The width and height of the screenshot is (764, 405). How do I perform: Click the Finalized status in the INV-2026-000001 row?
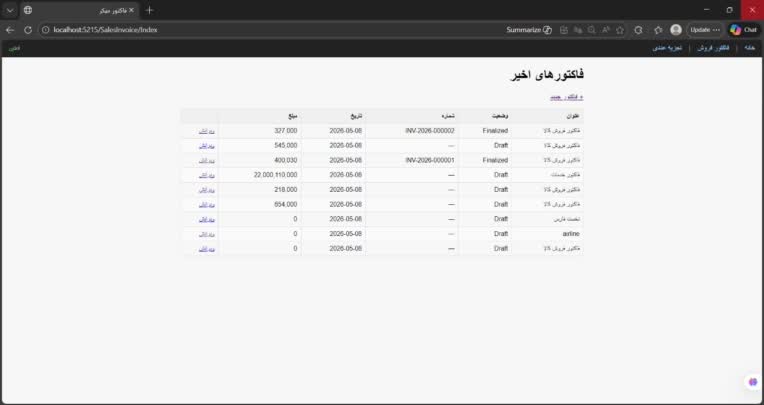(495, 160)
